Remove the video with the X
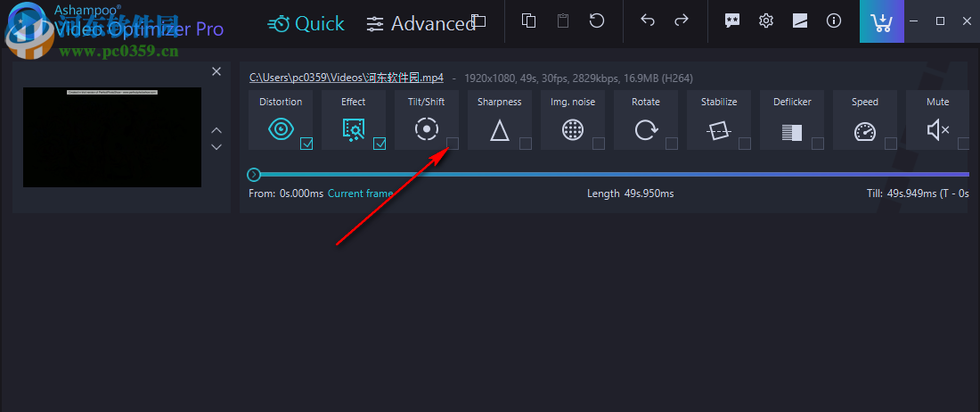 click(x=216, y=71)
